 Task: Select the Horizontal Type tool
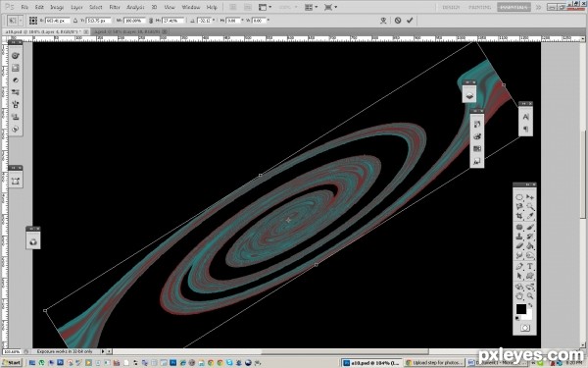click(530, 266)
